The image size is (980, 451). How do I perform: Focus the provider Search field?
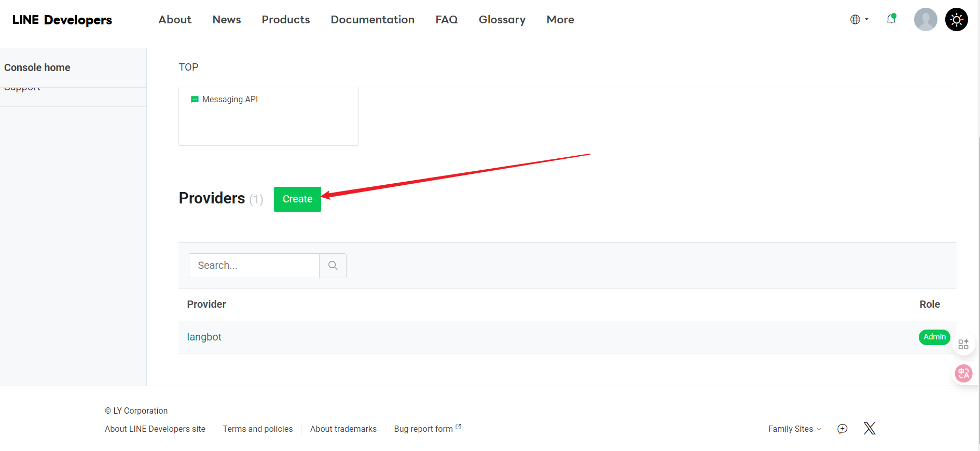point(254,266)
